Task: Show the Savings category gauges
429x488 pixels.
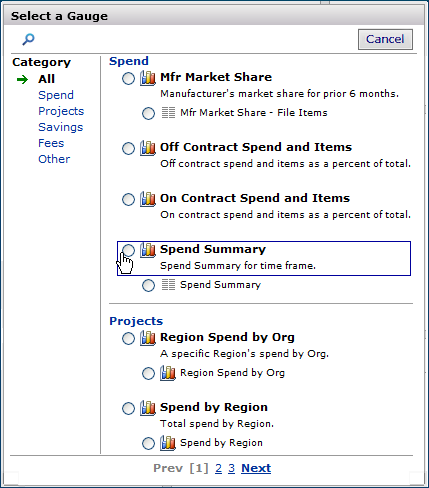Action: coord(60,127)
